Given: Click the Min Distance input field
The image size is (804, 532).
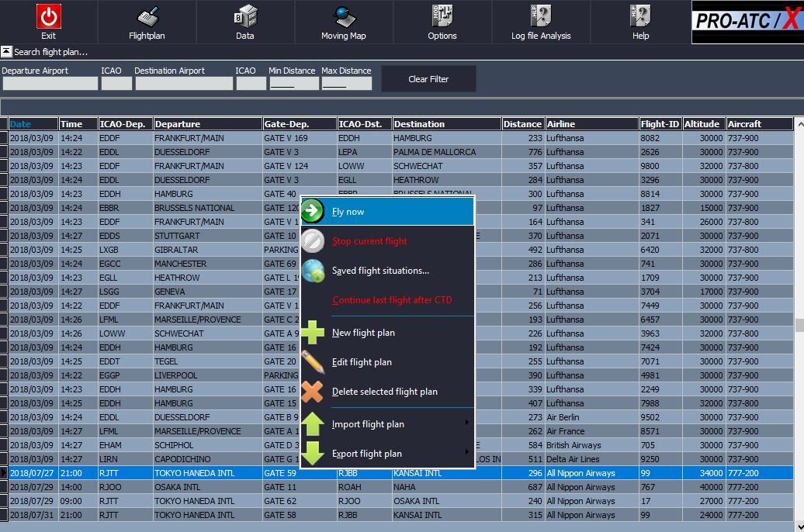Looking at the screenshot, I should click(x=294, y=84).
